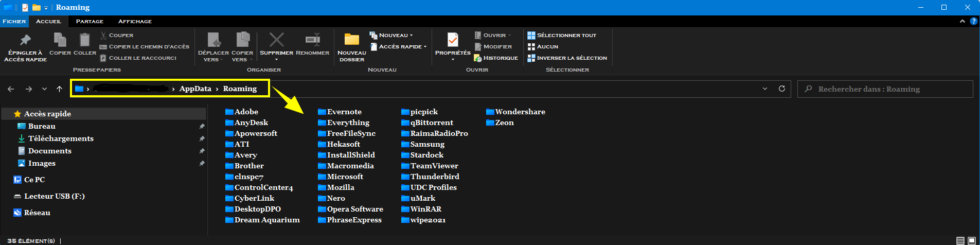
Task: Select the Microsoft folder
Action: (x=341, y=177)
